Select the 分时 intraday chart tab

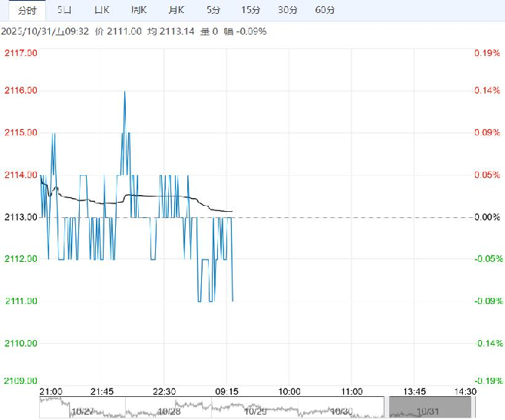tap(27, 10)
